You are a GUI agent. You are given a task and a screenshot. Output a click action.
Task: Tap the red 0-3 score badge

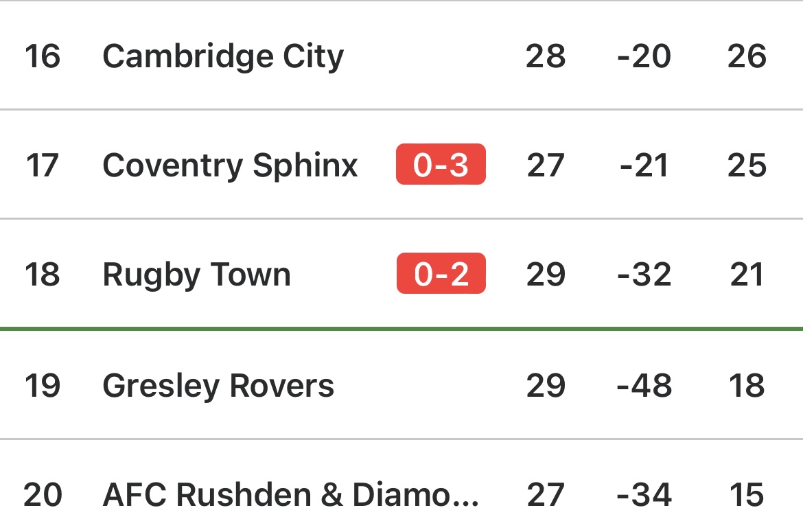pos(441,165)
